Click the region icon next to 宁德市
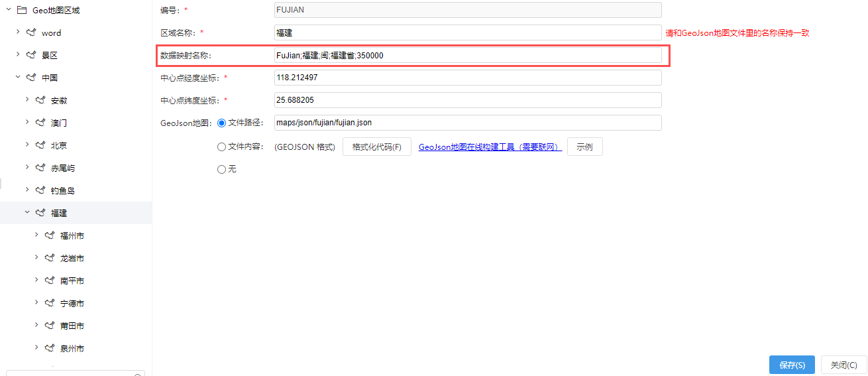Image resolution: width=868 pixels, height=376 pixels. (x=50, y=303)
